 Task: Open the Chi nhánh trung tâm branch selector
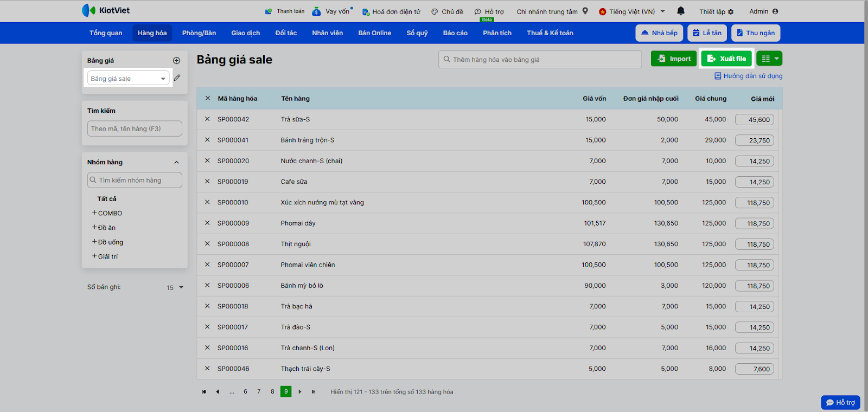click(552, 11)
